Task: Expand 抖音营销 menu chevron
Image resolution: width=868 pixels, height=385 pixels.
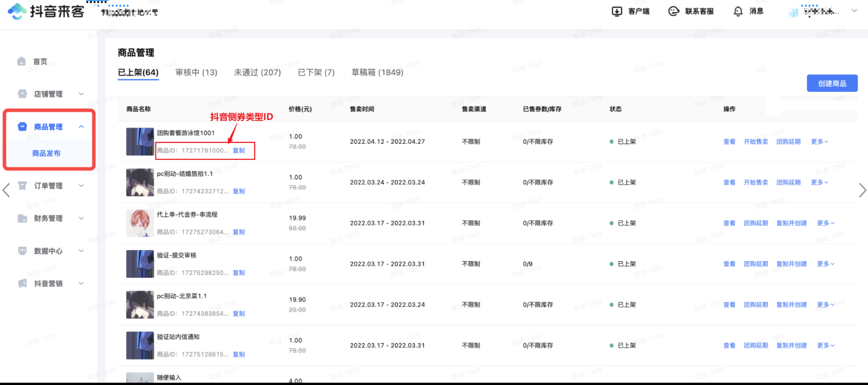Action: [x=81, y=283]
